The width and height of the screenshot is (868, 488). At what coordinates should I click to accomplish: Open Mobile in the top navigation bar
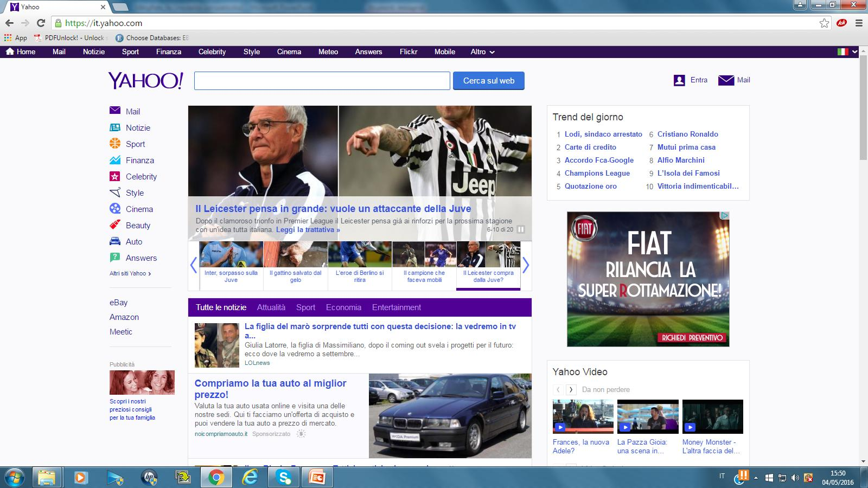[445, 52]
